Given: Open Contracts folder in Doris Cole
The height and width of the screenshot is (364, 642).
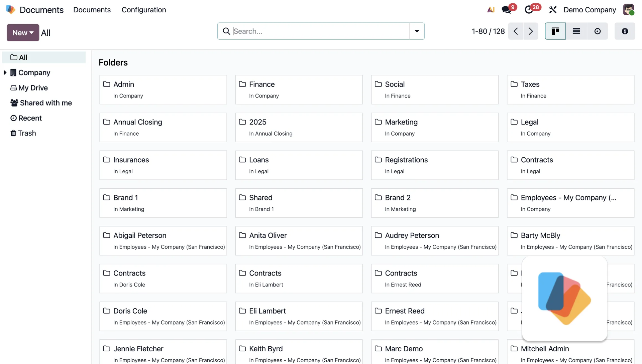Looking at the screenshot, I should click(163, 278).
